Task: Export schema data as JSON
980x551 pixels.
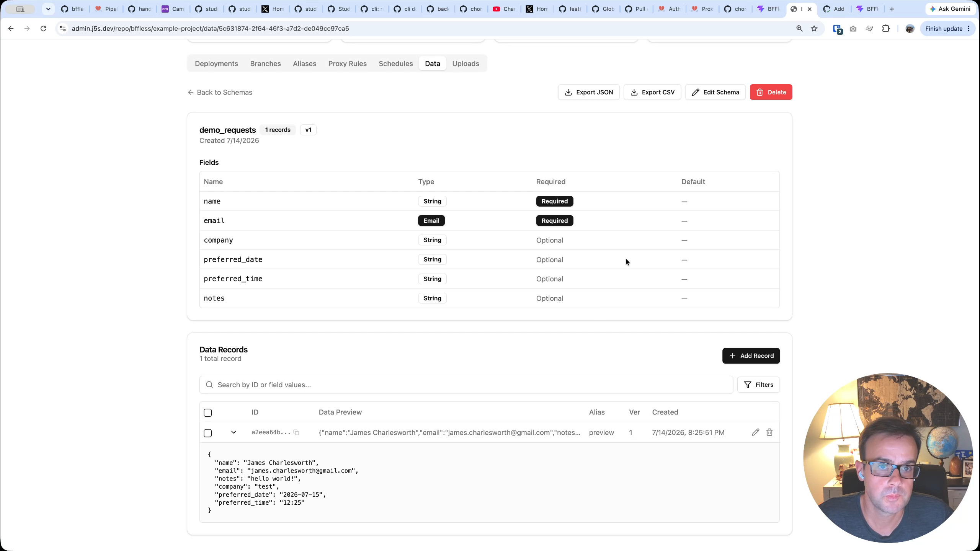Action: pyautogui.click(x=589, y=92)
